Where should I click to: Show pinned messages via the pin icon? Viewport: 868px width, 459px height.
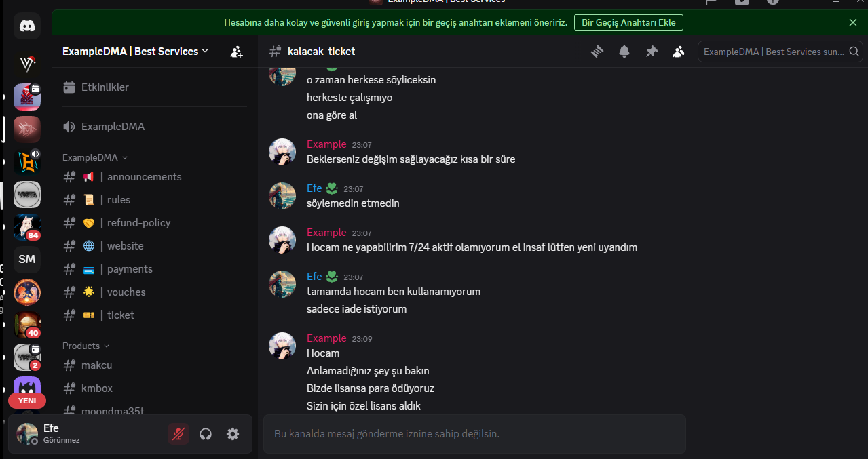pos(652,52)
